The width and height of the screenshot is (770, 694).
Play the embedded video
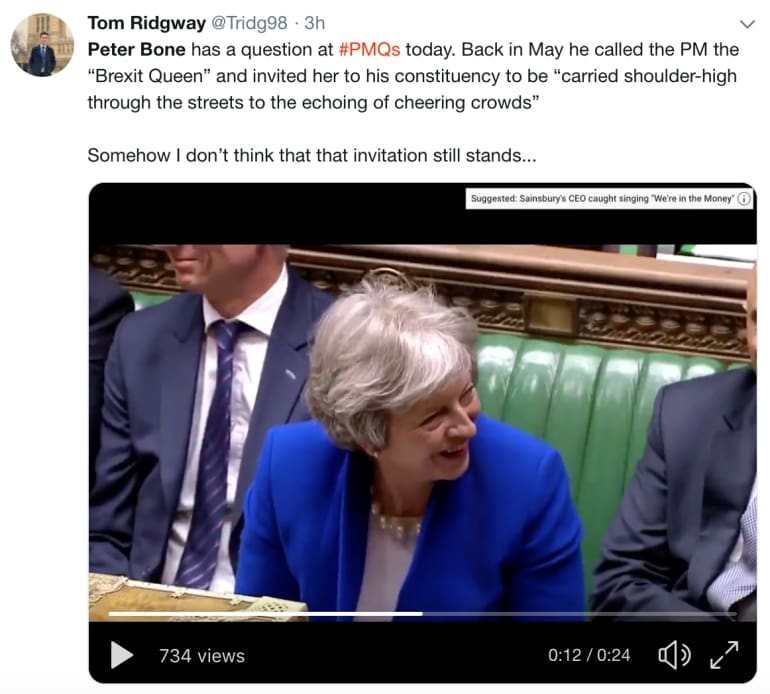point(121,655)
